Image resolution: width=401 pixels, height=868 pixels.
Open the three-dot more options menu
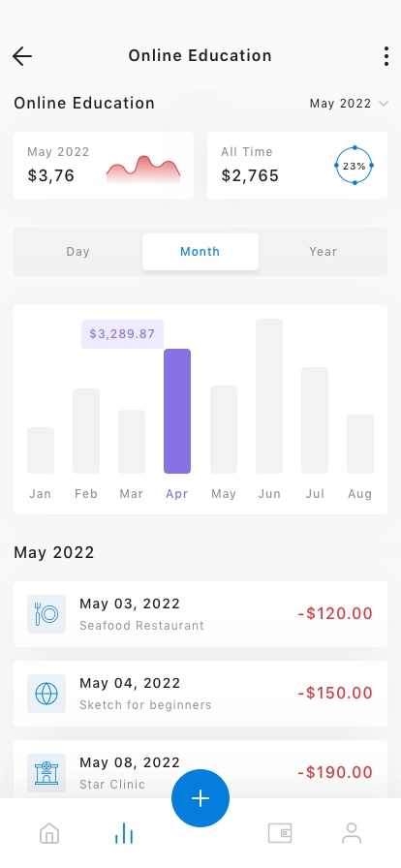click(386, 56)
